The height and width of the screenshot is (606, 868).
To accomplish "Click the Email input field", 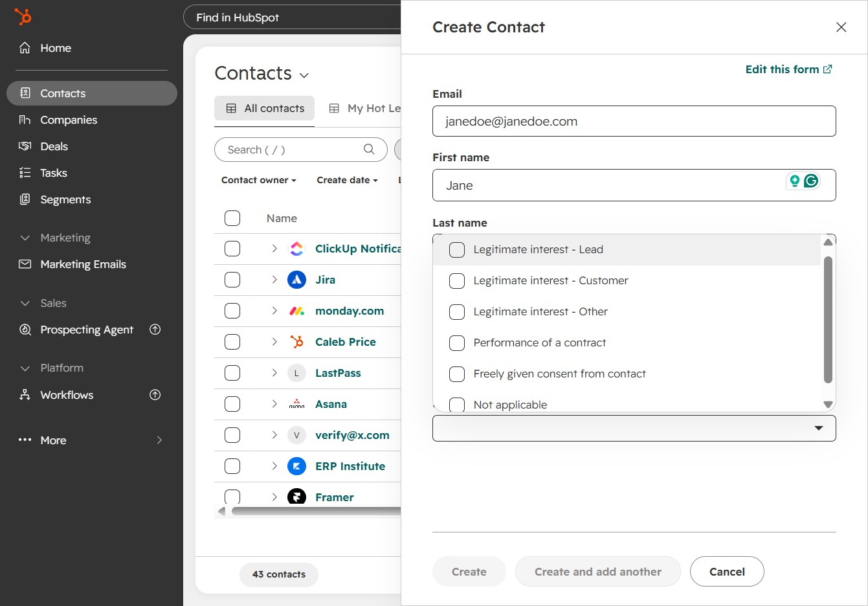I will click(x=634, y=121).
